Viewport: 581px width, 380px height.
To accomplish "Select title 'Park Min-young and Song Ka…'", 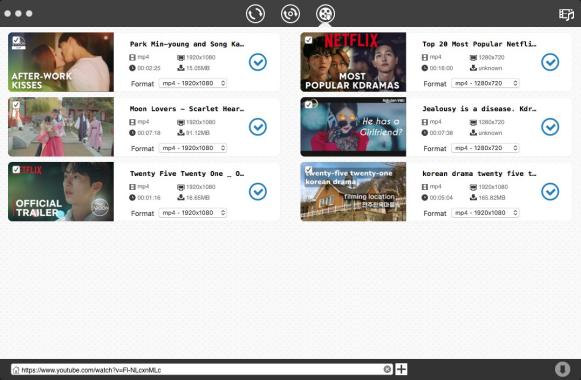I will [187, 44].
